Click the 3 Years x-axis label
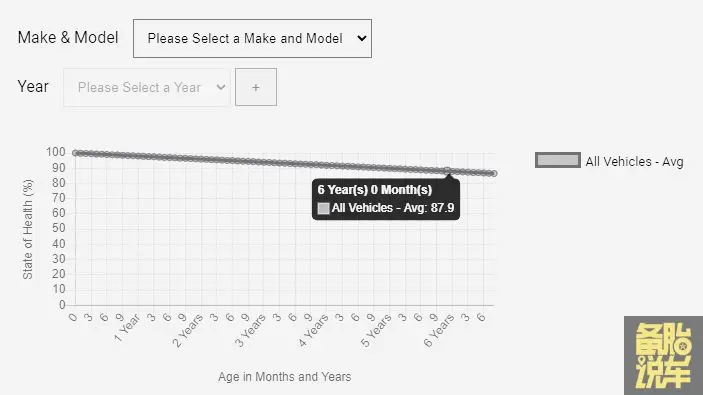This screenshot has height=395, width=703. point(250,331)
